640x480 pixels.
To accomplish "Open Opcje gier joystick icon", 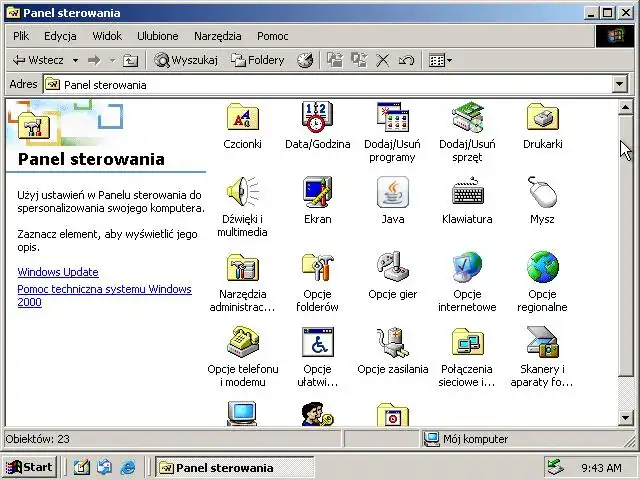I will tap(392, 267).
